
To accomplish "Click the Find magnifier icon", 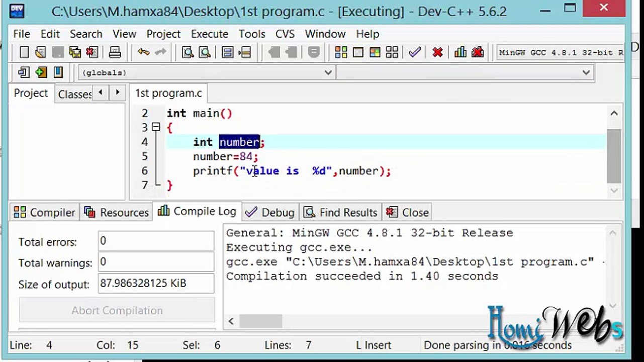I will point(188,52).
